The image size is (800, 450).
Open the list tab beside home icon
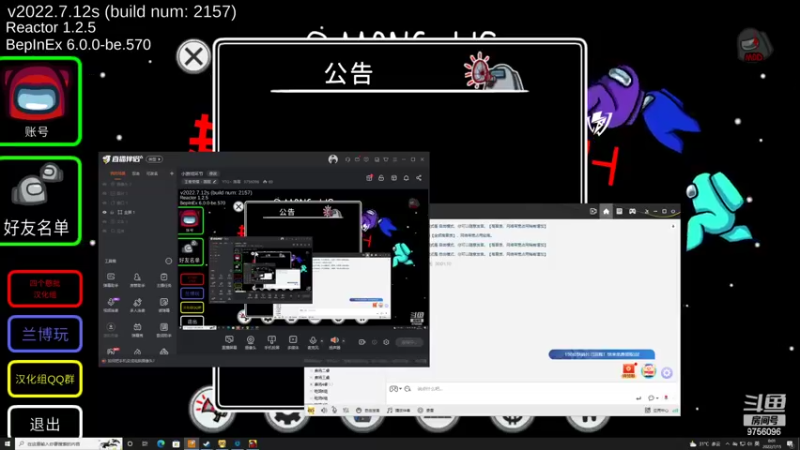tap(619, 211)
